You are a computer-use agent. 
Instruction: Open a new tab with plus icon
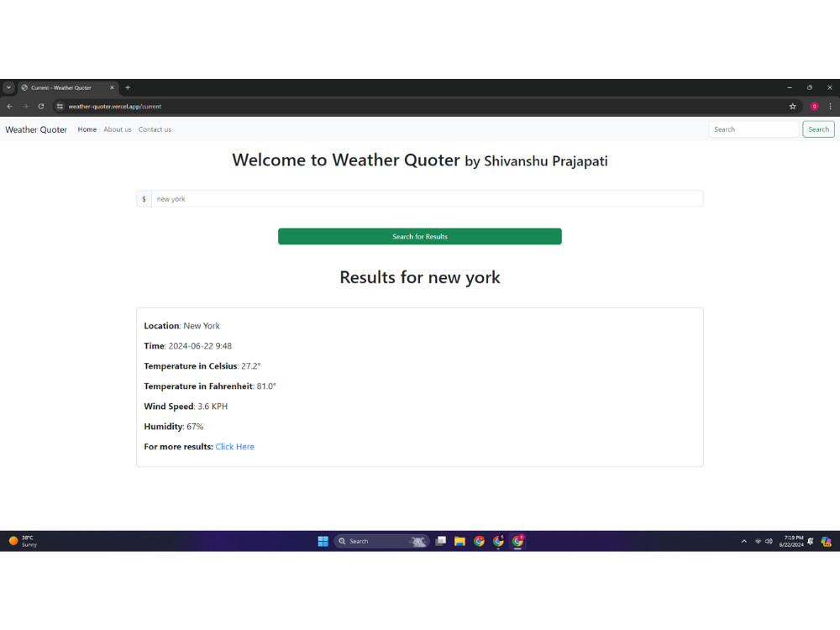coord(128,87)
